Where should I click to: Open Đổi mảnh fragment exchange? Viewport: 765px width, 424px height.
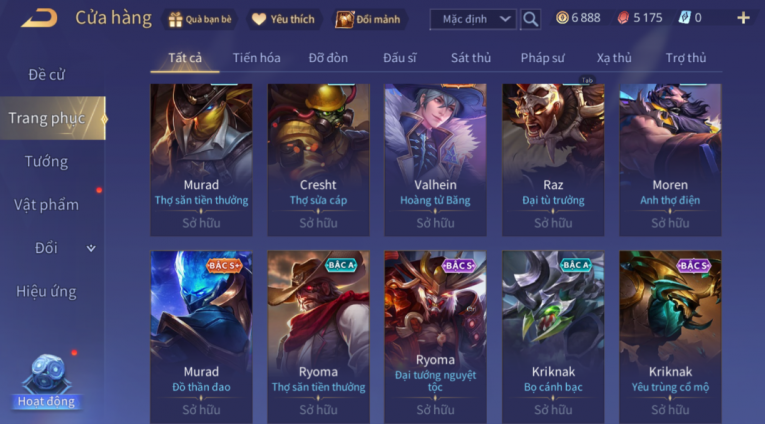click(344, 19)
